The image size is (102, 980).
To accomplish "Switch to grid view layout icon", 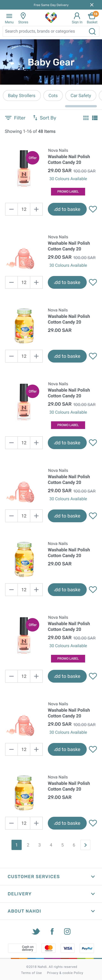I will click(86, 118).
